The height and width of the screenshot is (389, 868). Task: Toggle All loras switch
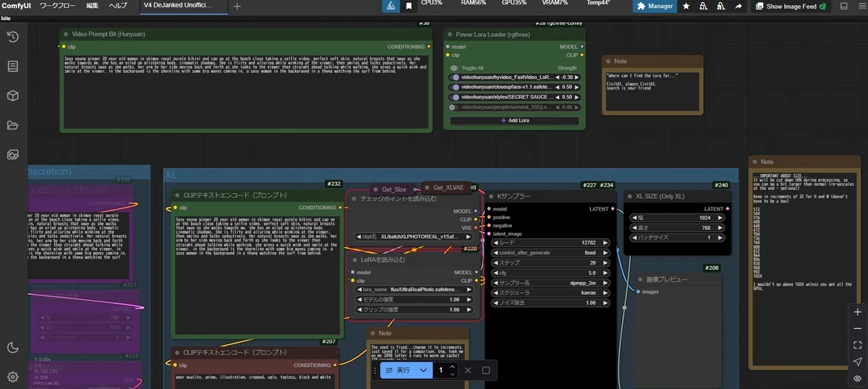coord(455,68)
